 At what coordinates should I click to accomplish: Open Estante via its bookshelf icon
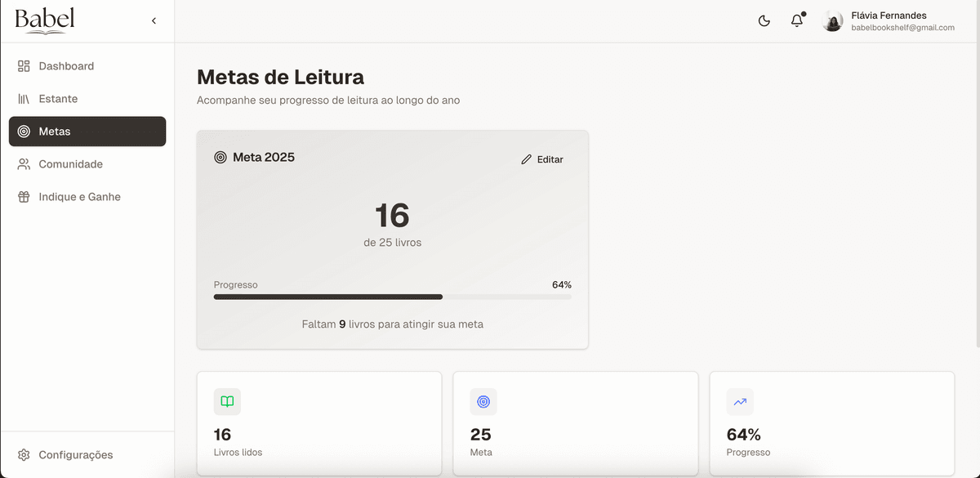click(x=24, y=99)
